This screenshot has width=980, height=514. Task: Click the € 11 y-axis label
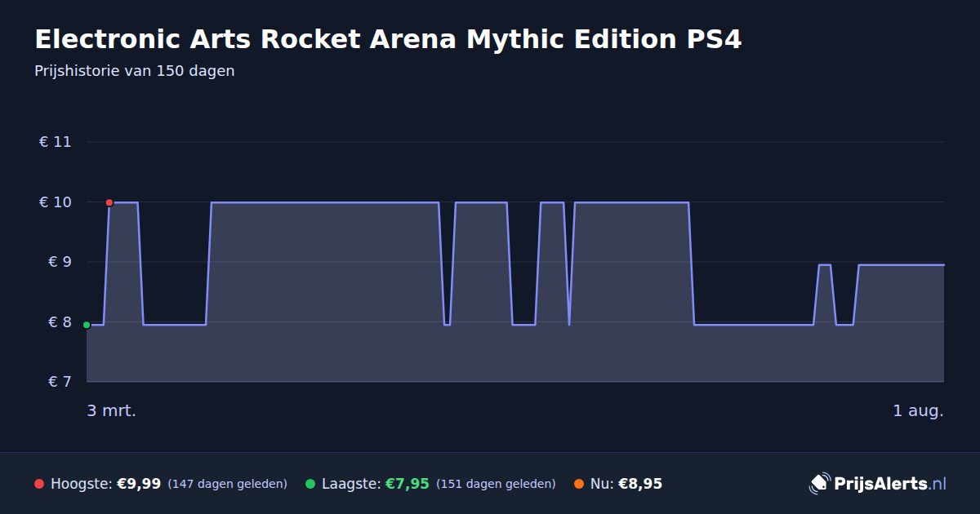tap(56, 142)
